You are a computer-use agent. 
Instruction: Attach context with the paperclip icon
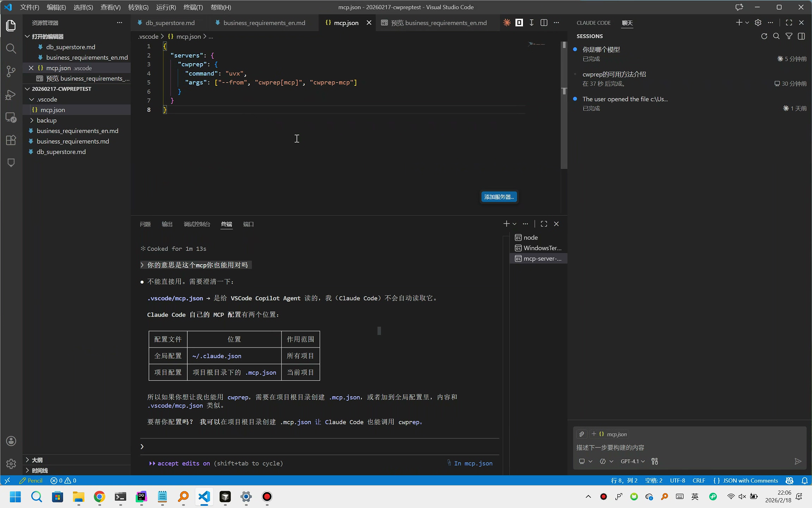(582, 434)
